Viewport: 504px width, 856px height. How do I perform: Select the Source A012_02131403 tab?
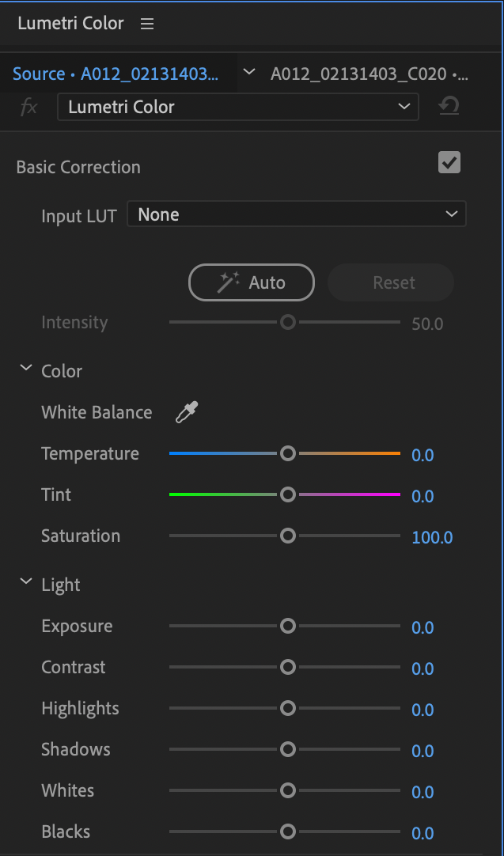tap(116, 74)
